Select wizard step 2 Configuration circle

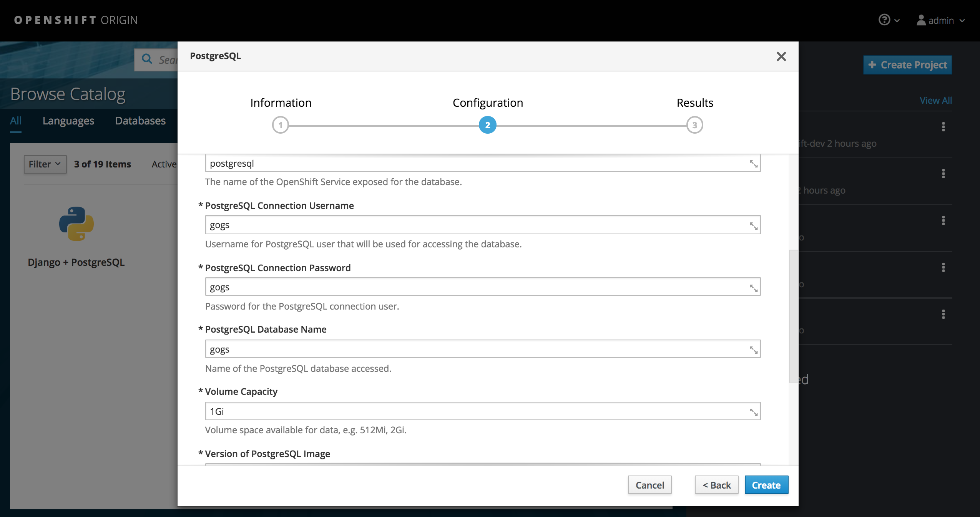point(487,125)
